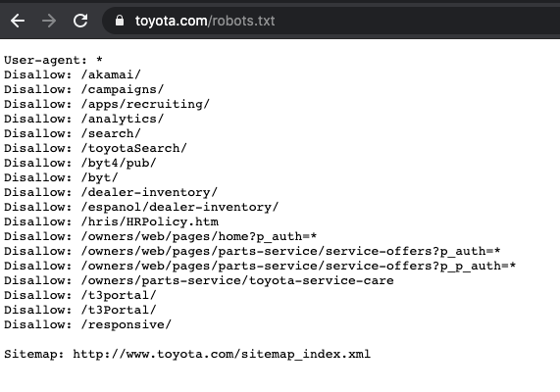Click the Sitemap sitemap_index.xml URL text
Viewport: 560px width, 392px height.
pyautogui.click(x=222, y=354)
